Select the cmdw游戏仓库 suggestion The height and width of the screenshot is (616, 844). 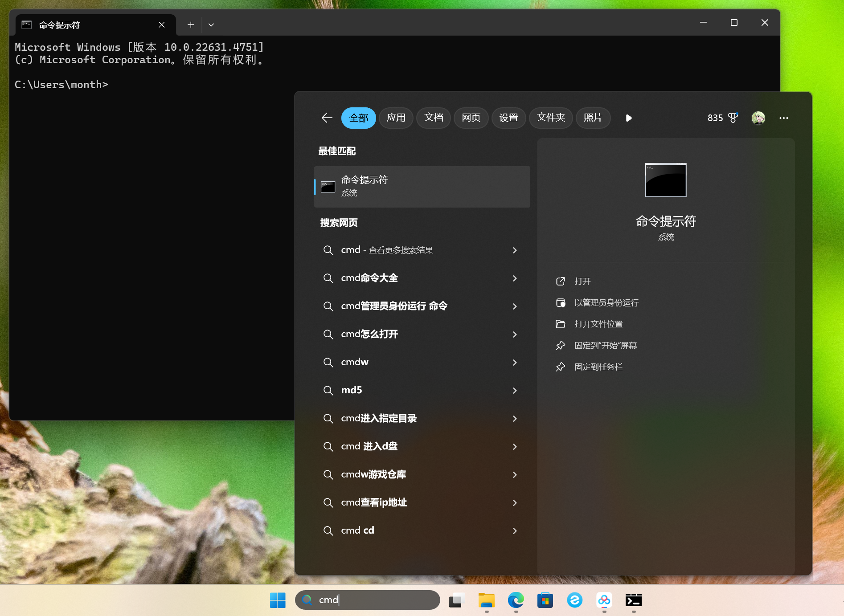373,474
